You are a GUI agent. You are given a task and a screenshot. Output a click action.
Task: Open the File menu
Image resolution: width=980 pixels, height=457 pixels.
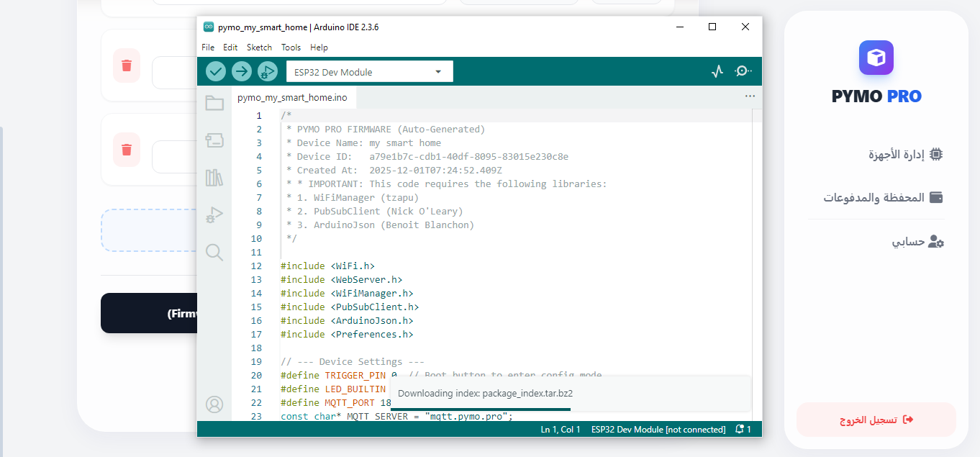pyautogui.click(x=208, y=47)
